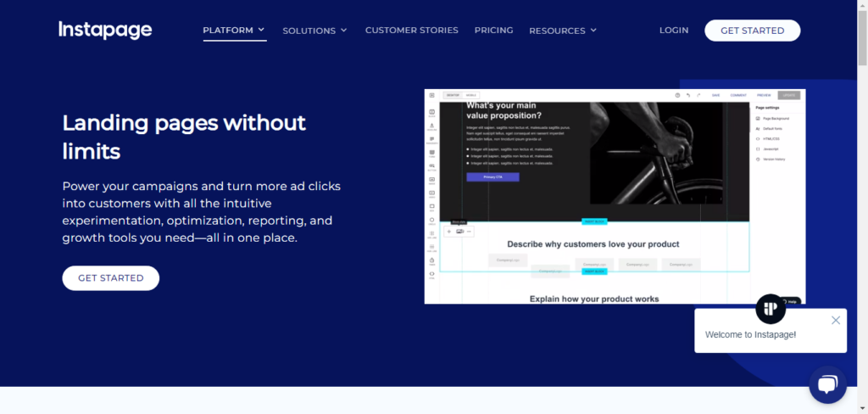
Task: Expand the Resources dropdown
Action: coord(563,31)
